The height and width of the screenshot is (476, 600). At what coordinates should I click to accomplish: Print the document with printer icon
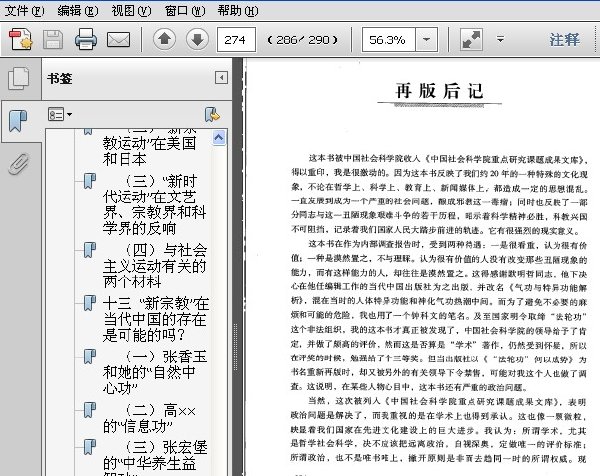coord(85,39)
